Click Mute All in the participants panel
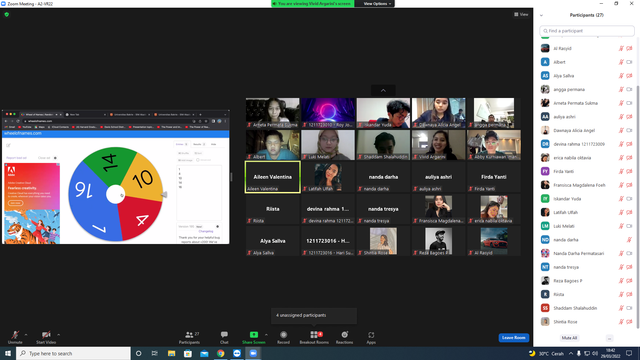The width and height of the screenshot is (640, 360). click(x=569, y=338)
